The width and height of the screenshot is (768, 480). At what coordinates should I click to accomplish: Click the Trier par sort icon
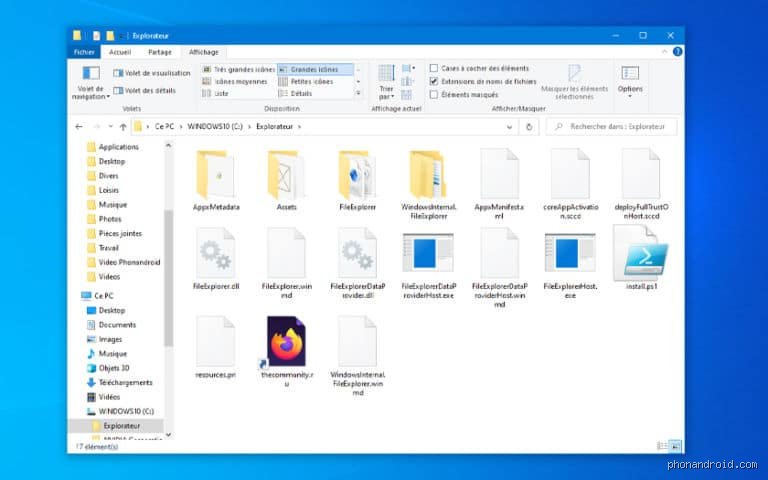[x=386, y=73]
